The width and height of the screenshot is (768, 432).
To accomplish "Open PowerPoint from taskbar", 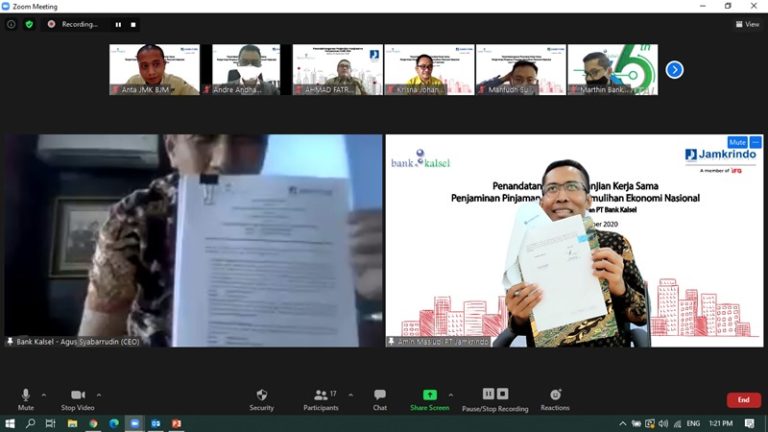I will point(176,424).
